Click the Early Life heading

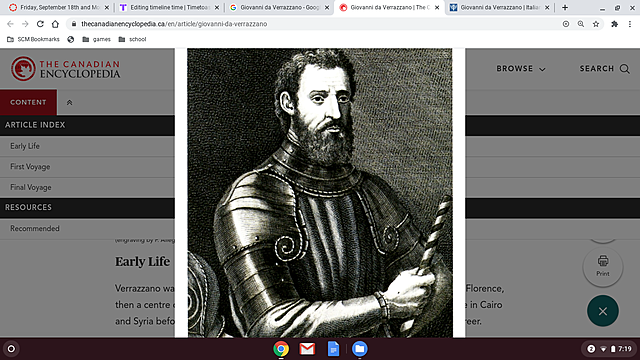point(142,262)
